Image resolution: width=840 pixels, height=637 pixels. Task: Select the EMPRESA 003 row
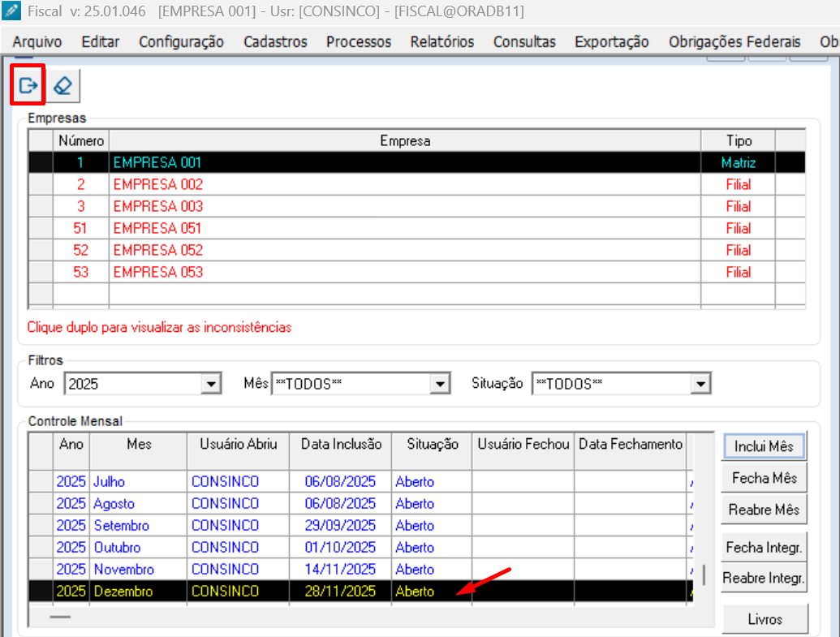coord(417,206)
